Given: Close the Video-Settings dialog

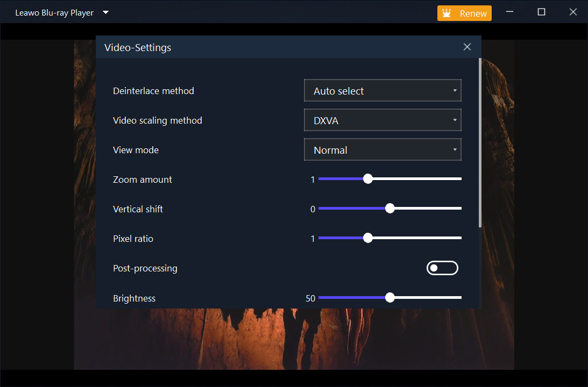Looking at the screenshot, I should pos(466,47).
